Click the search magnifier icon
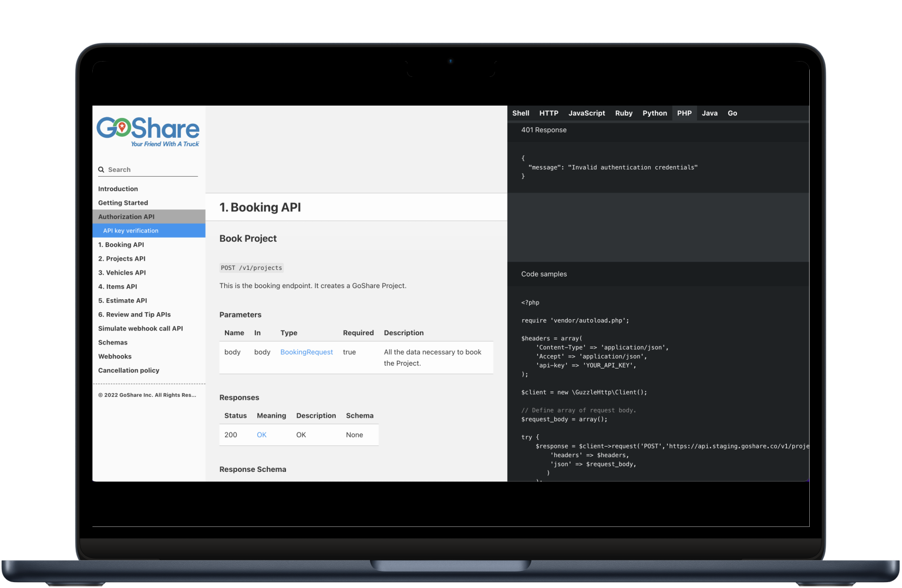Screen dimensions: 902x588 [x=101, y=170]
